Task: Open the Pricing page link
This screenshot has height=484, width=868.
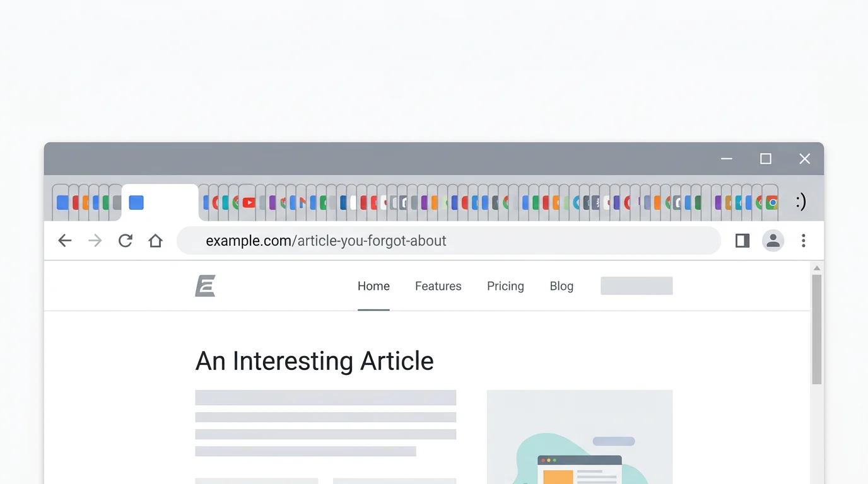Action: (505, 285)
